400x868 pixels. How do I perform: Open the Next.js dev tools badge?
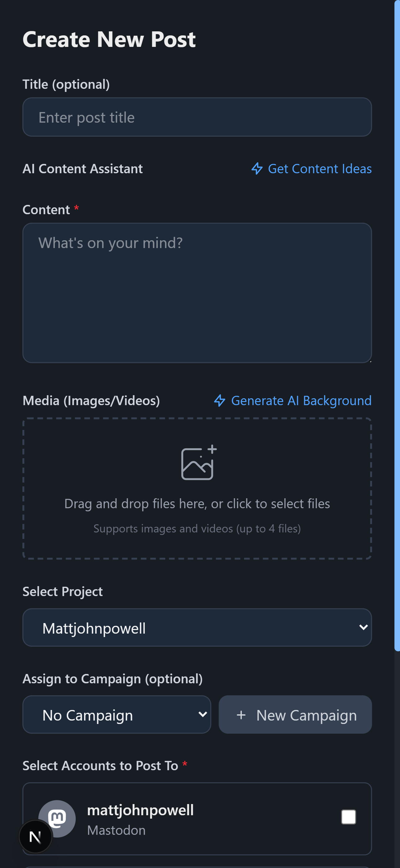[x=35, y=837]
